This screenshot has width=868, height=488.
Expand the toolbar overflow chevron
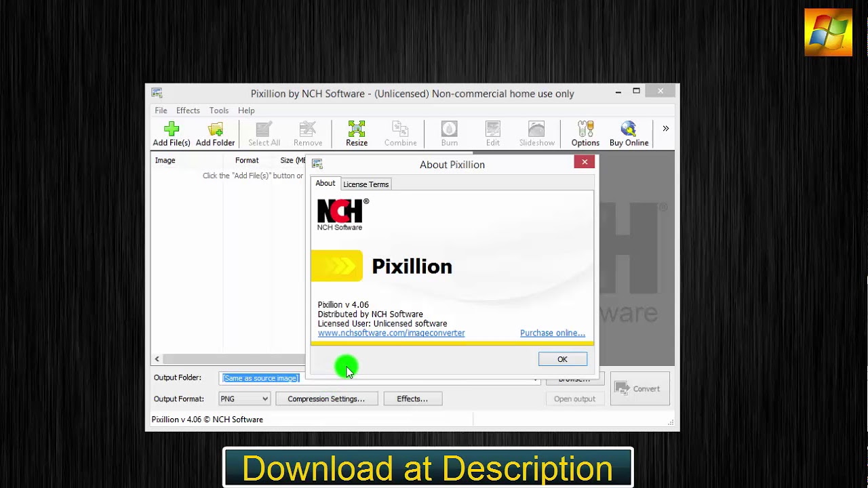[x=665, y=129]
